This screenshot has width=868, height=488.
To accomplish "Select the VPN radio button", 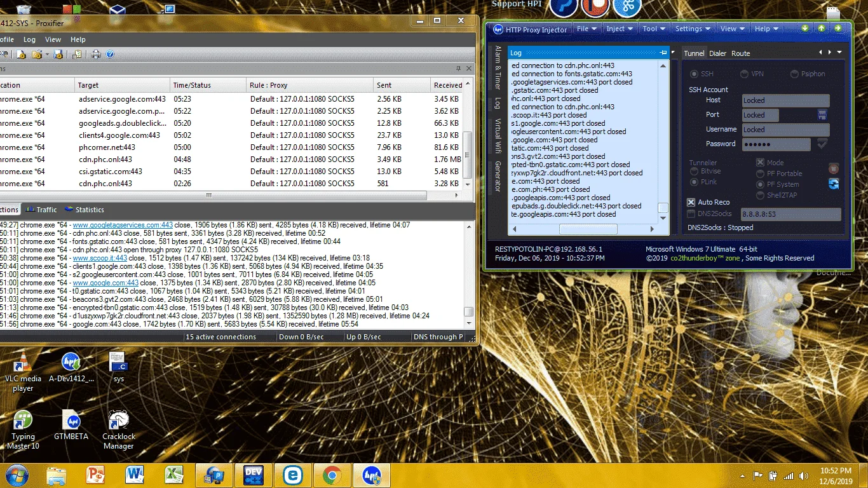I will click(743, 74).
